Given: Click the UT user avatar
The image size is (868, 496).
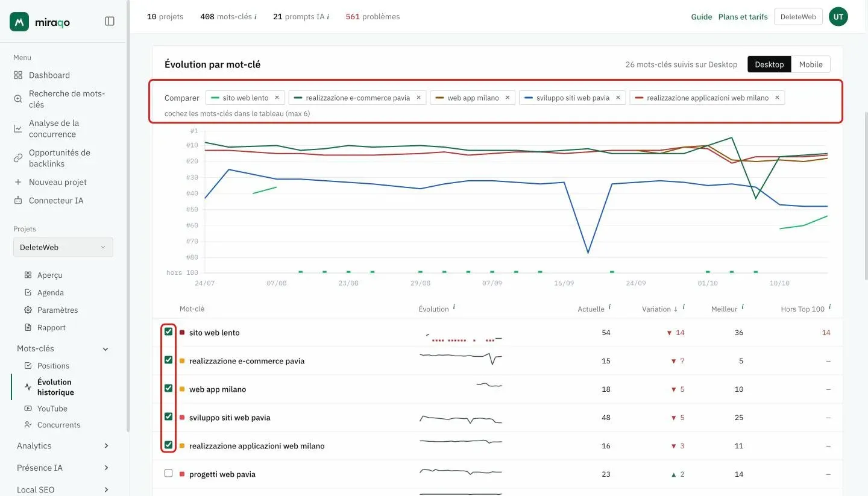Looking at the screenshot, I should (x=838, y=17).
